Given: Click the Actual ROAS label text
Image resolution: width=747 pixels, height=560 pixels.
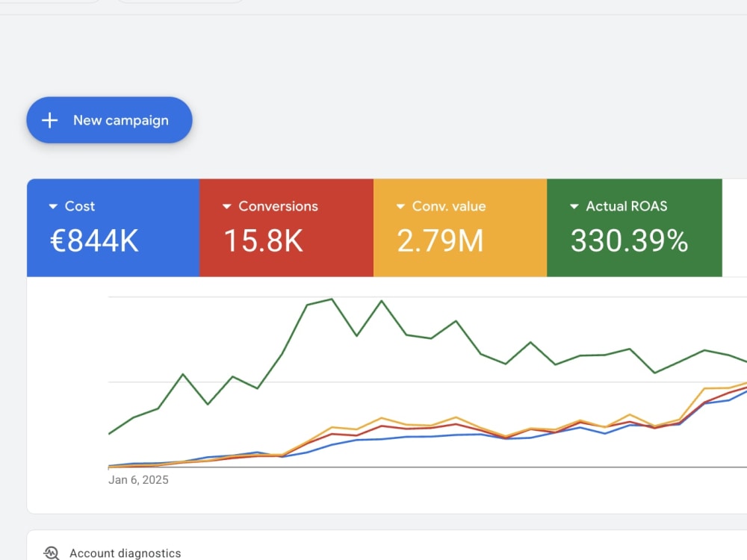Looking at the screenshot, I should tap(627, 206).
